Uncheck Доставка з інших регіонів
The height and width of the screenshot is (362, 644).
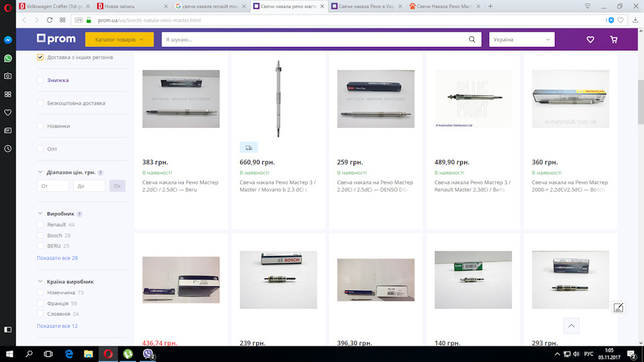(40, 57)
